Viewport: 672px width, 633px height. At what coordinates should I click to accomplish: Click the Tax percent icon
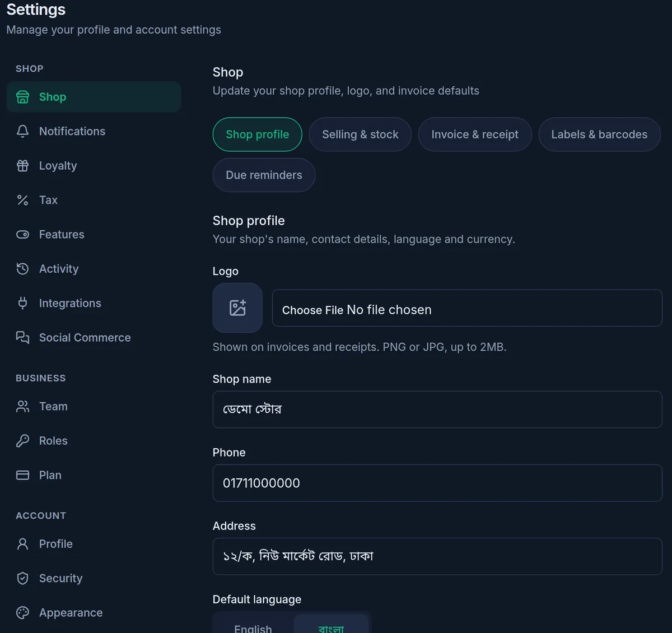coord(22,200)
